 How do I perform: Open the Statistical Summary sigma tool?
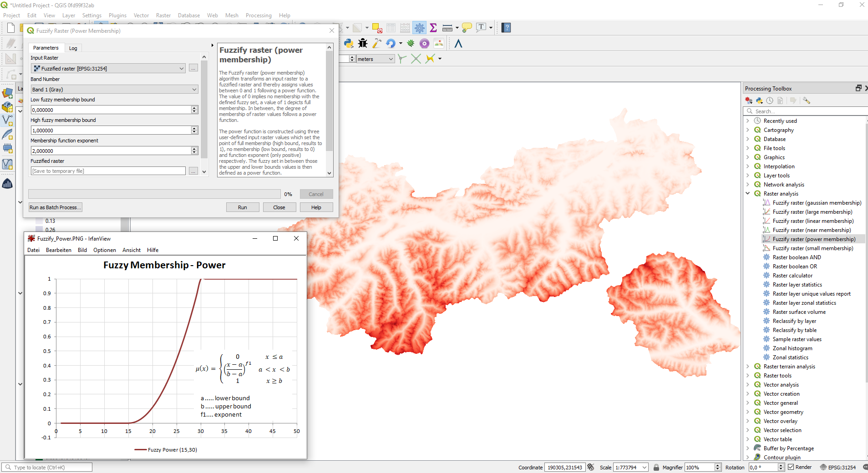click(433, 28)
